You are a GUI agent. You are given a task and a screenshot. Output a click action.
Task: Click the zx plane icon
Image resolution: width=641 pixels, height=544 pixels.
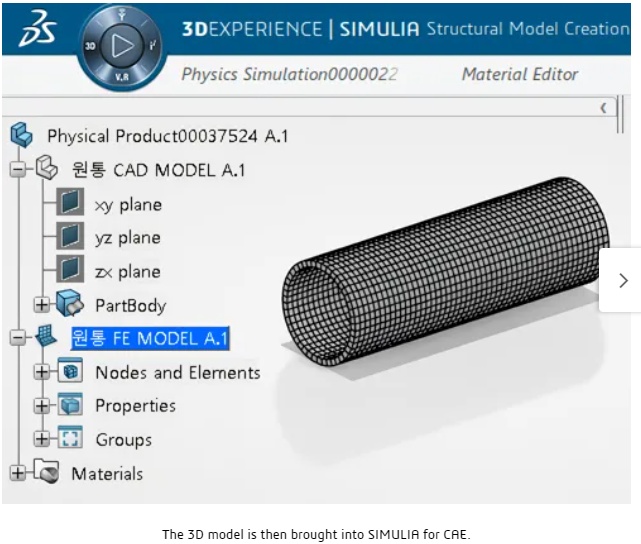[x=70, y=269]
